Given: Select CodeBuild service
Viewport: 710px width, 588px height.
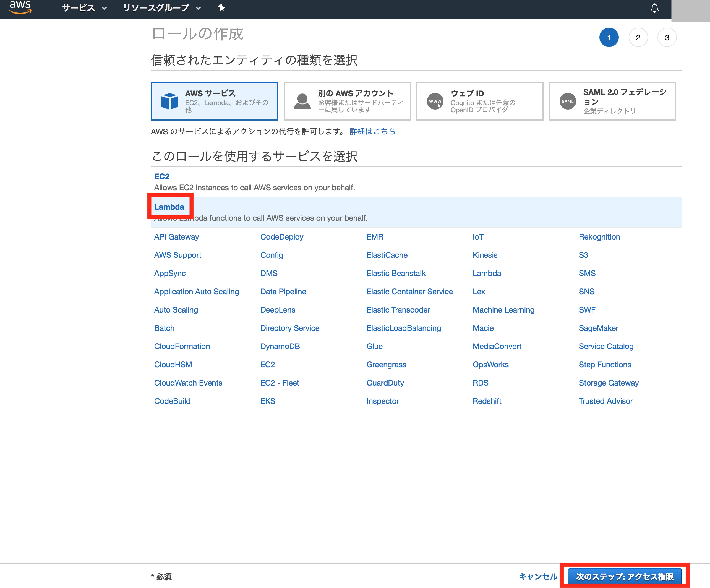Looking at the screenshot, I should 172,401.
